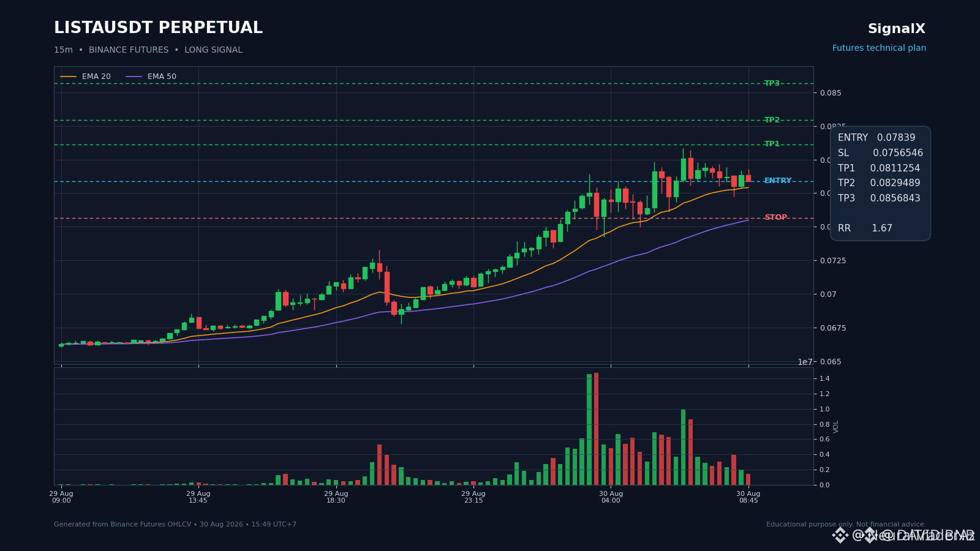
Task: Click the SL 0.0756546 row in info box
Action: [x=880, y=153]
